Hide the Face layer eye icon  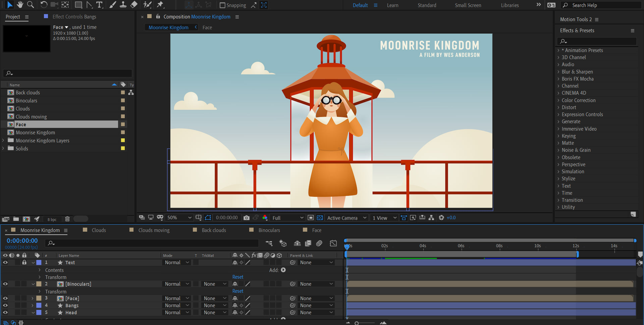[5, 298]
